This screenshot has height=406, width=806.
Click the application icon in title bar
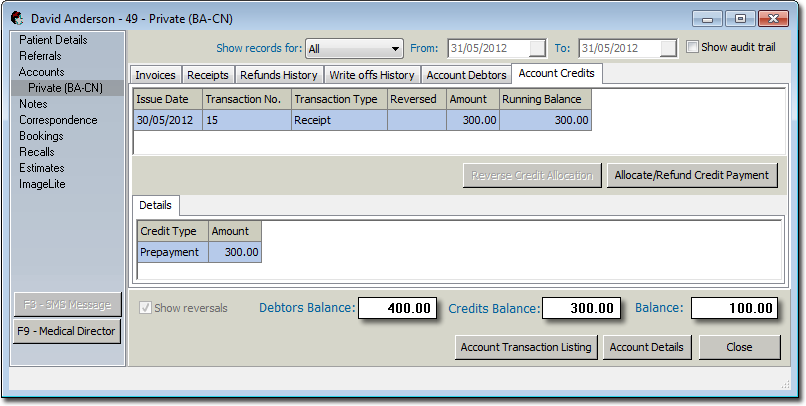click(18, 18)
